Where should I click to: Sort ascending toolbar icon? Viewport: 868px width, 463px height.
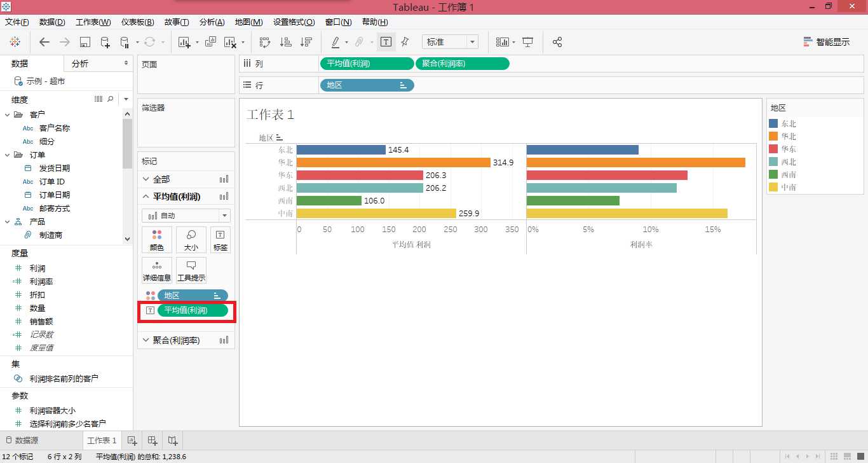(x=286, y=42)
